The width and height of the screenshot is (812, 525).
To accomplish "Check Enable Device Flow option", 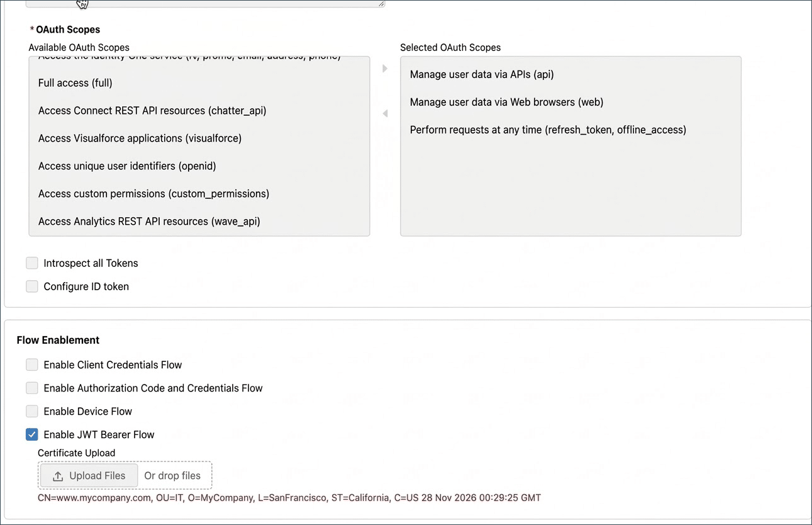I will point(32,412).
